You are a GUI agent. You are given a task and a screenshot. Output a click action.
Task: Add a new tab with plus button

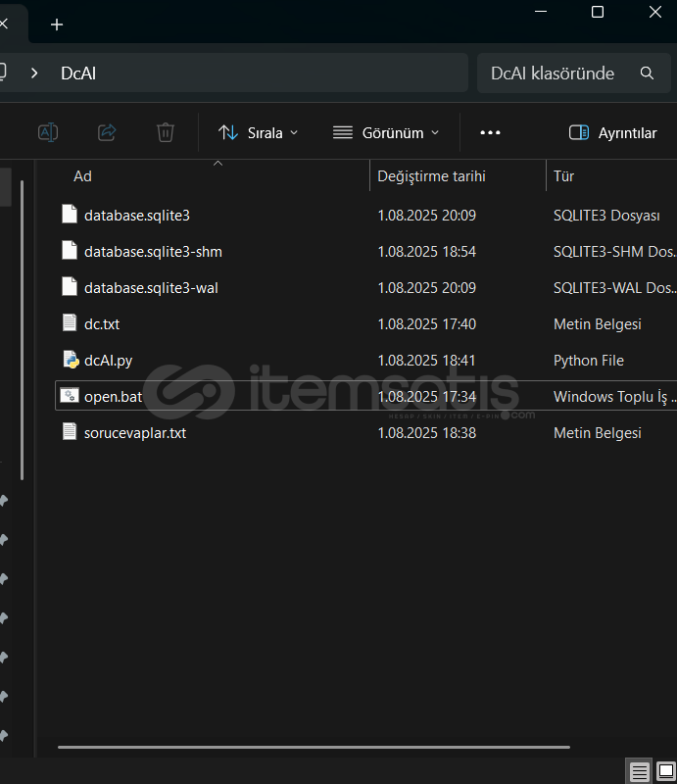57,24
